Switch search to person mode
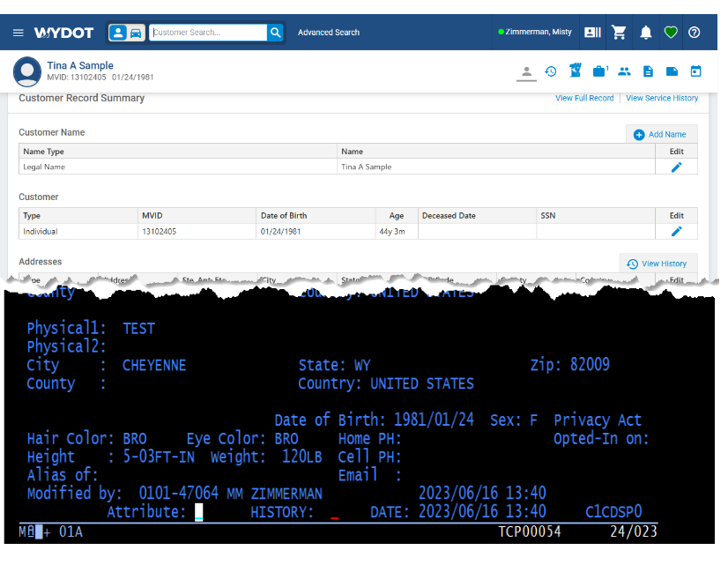The height and width of the screenshot is (565, 728). click(118, 33)
